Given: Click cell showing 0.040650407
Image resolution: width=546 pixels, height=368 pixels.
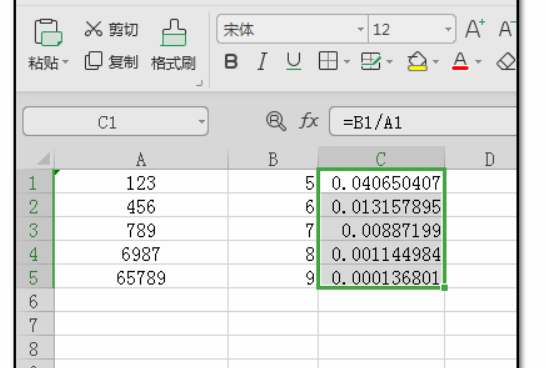Looking at the screenshot, I should pos(381,182).
